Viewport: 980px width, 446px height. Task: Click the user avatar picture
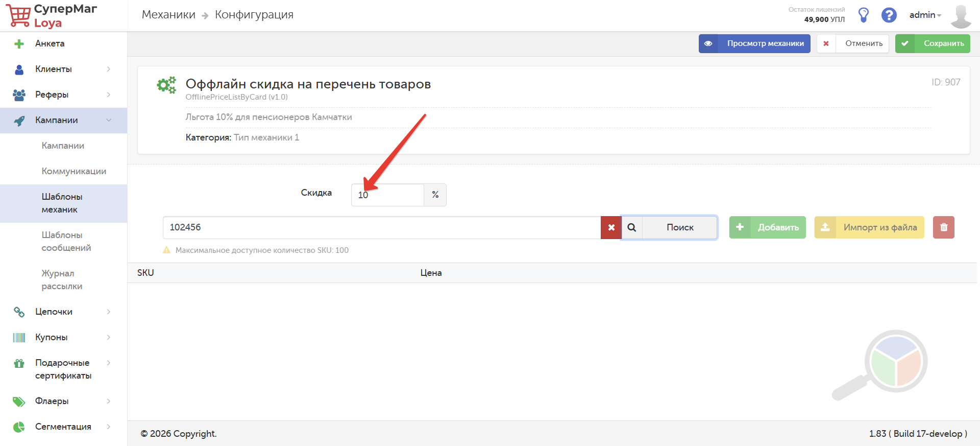(x=961, y=16)
